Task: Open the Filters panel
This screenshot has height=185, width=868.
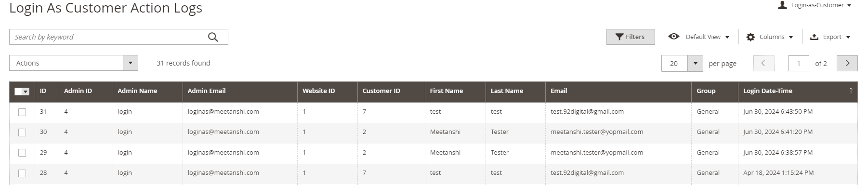Action: (x=631, y=37)
